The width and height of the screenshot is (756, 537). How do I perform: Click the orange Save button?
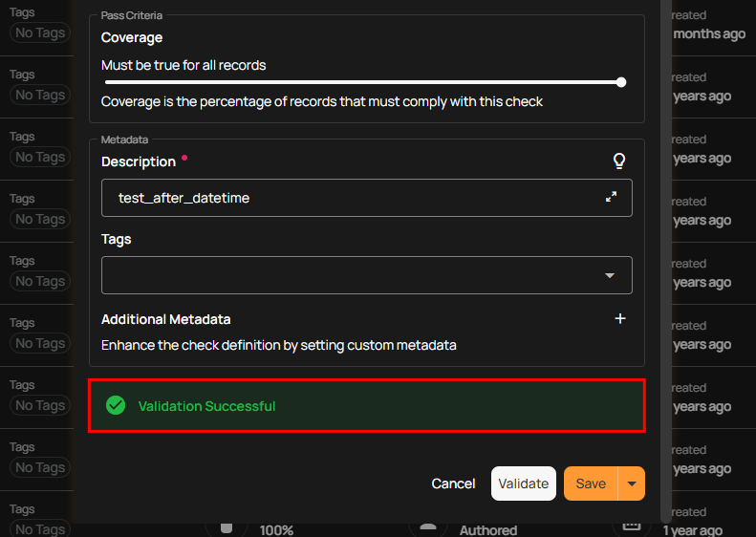591,483
